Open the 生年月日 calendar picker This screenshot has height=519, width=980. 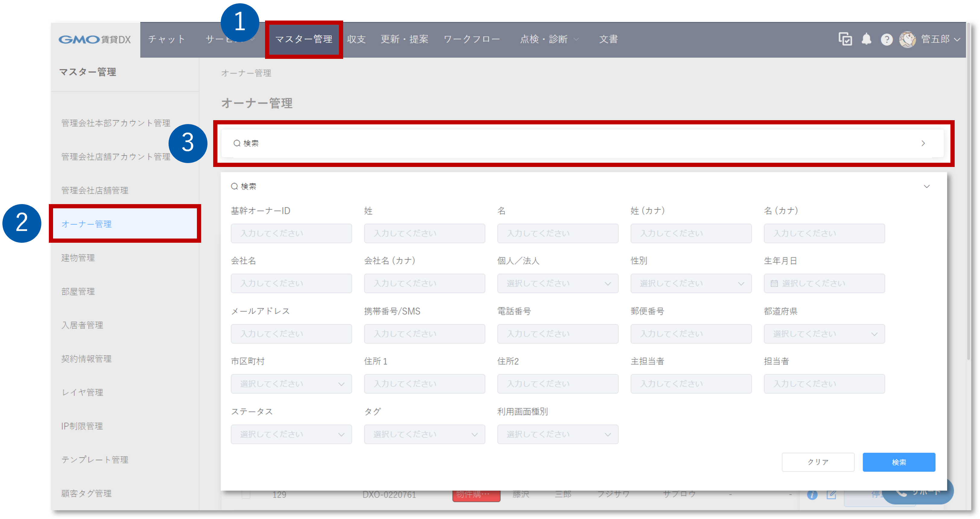774,283
